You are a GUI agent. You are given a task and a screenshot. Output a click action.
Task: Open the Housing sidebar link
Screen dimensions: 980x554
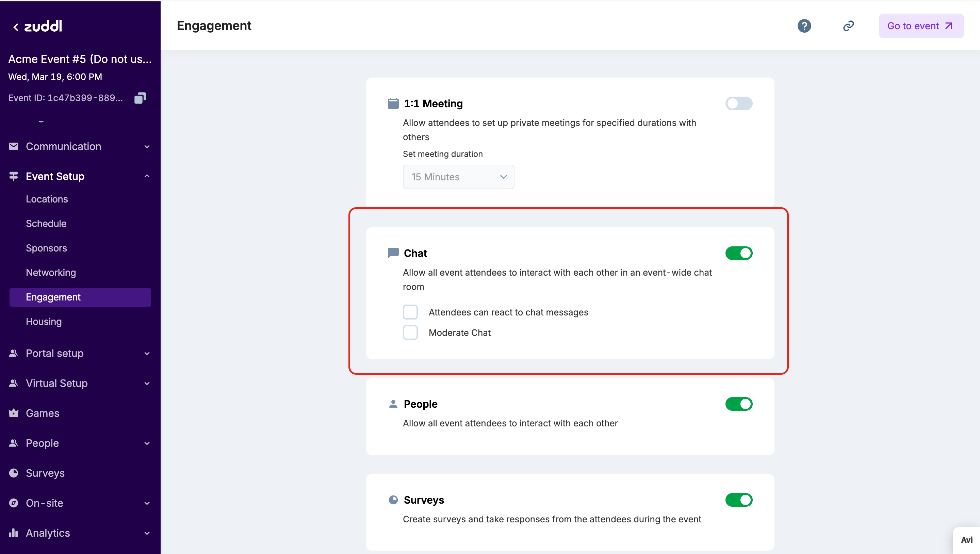(x=44, y=322)
